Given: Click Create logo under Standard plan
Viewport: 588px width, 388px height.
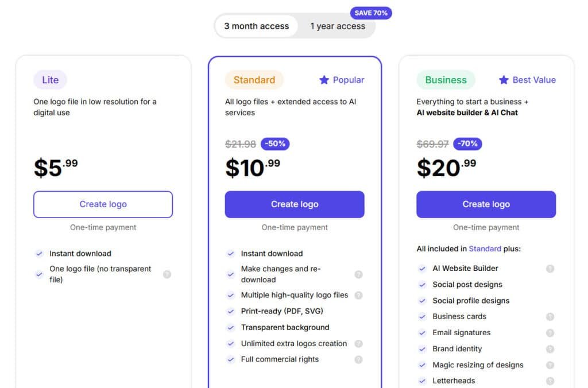Looking at the screenshot, I should coord(295,204).
